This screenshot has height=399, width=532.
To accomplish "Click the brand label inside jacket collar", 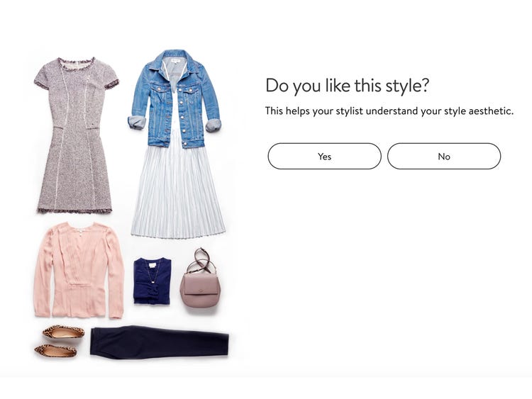I will (174, 61).
